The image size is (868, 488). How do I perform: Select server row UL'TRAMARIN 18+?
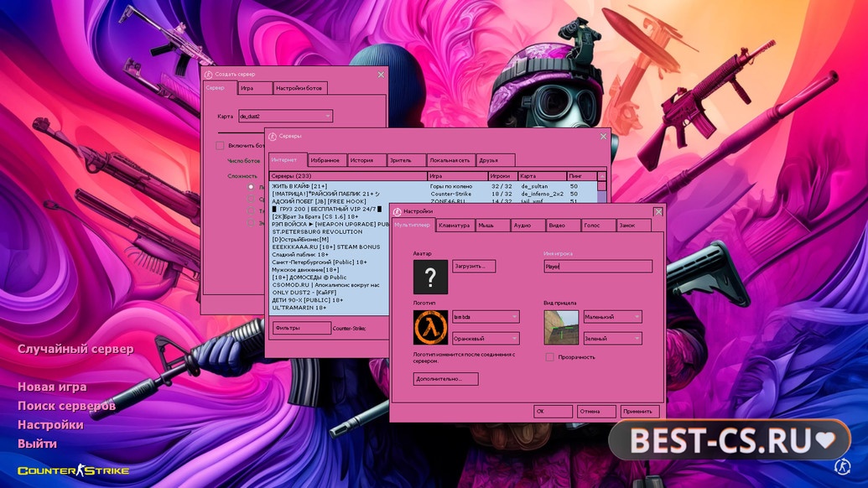click(330, 308)
